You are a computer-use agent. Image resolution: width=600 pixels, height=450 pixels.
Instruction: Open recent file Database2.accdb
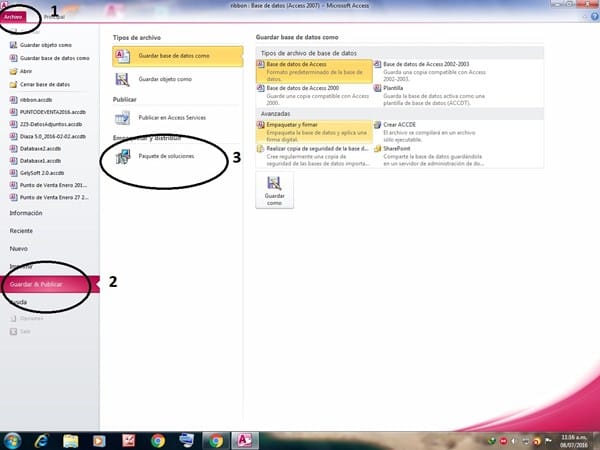[36, 149]
